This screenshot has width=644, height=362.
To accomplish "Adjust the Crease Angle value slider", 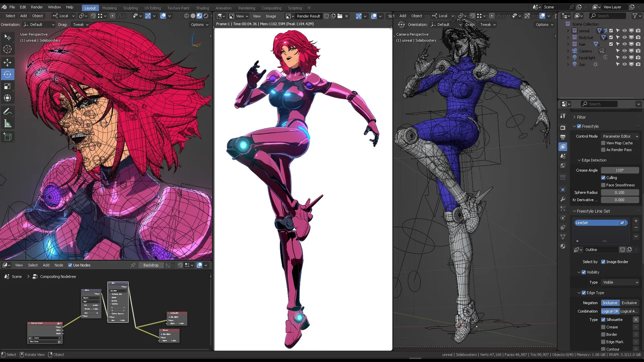I will pyautogui.click(x=620, y=170).
